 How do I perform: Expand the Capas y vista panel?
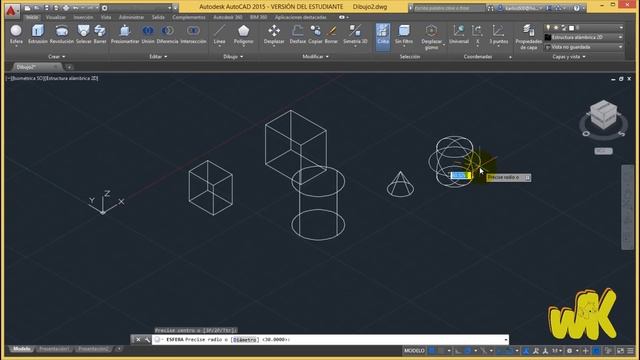[569, 57]
